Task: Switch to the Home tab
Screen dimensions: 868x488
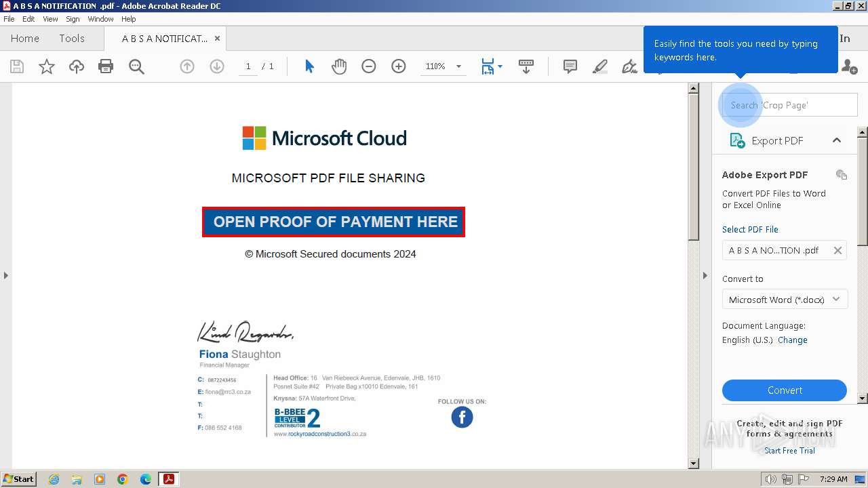Action: pyautogui.click(x=25, y=39)
